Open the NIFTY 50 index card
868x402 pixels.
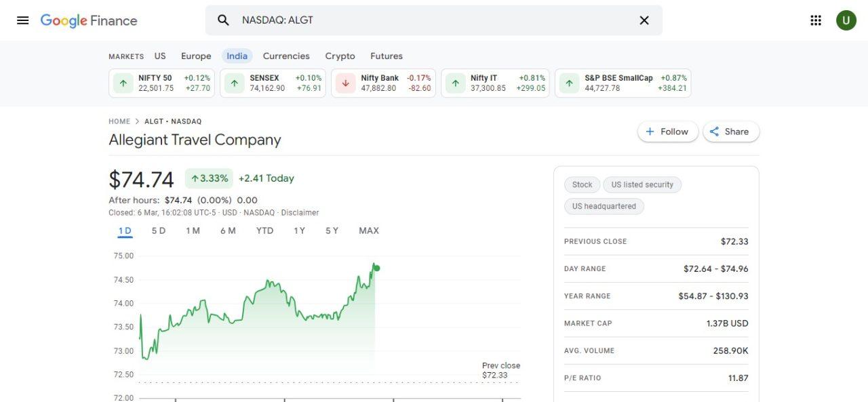coord(161,83)
